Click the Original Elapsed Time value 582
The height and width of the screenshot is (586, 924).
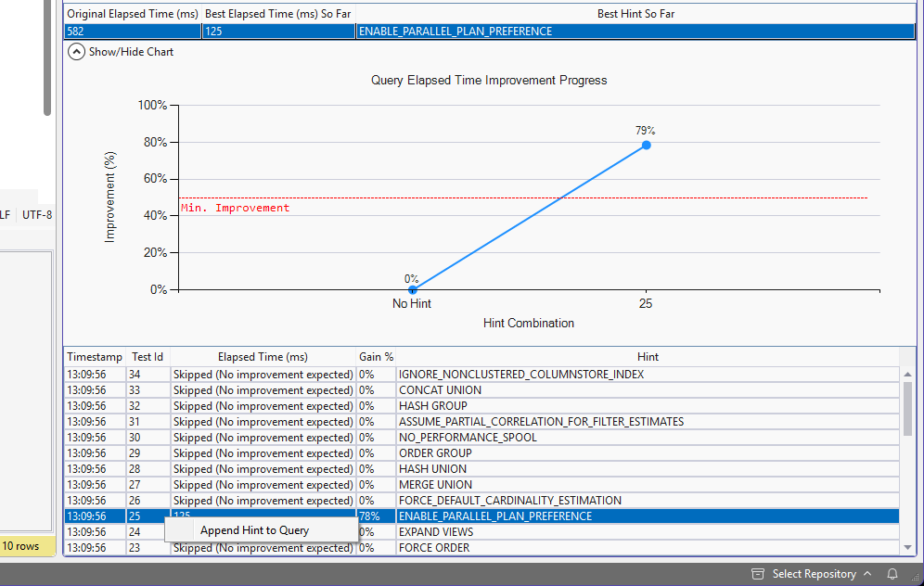(133, 32)
